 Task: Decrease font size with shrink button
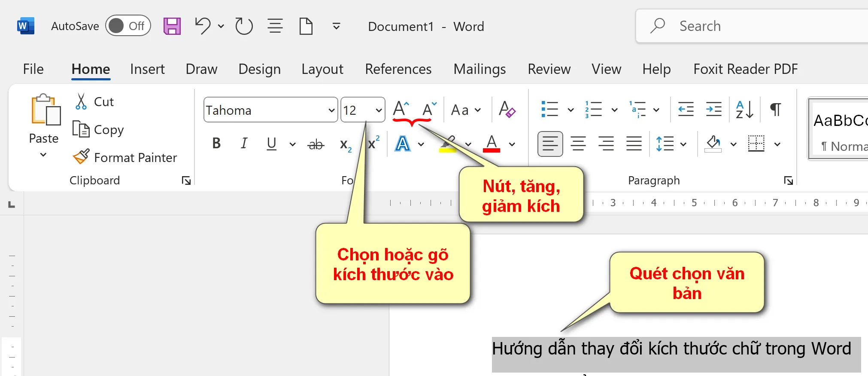point(429,109)
